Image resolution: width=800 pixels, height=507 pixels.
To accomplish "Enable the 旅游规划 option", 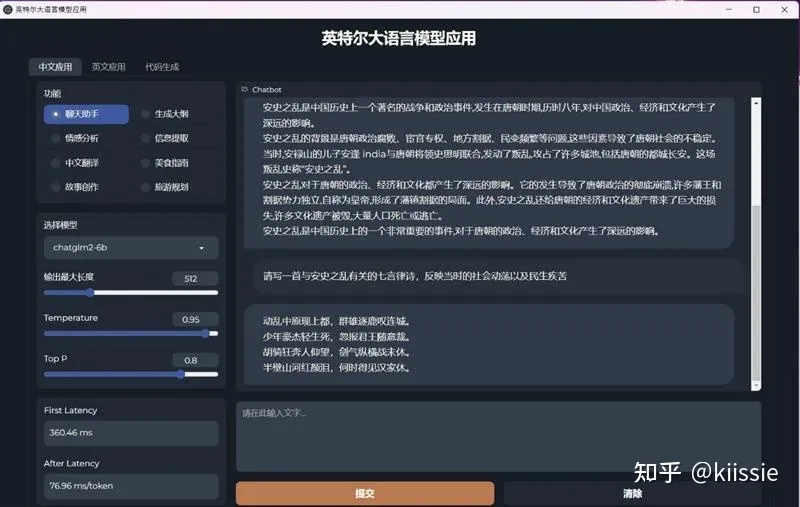I will 166,187.
